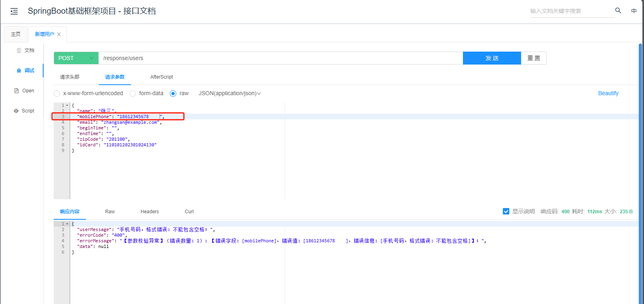
Task: Switch to the Curl response tab
Action: click(189, 212)
